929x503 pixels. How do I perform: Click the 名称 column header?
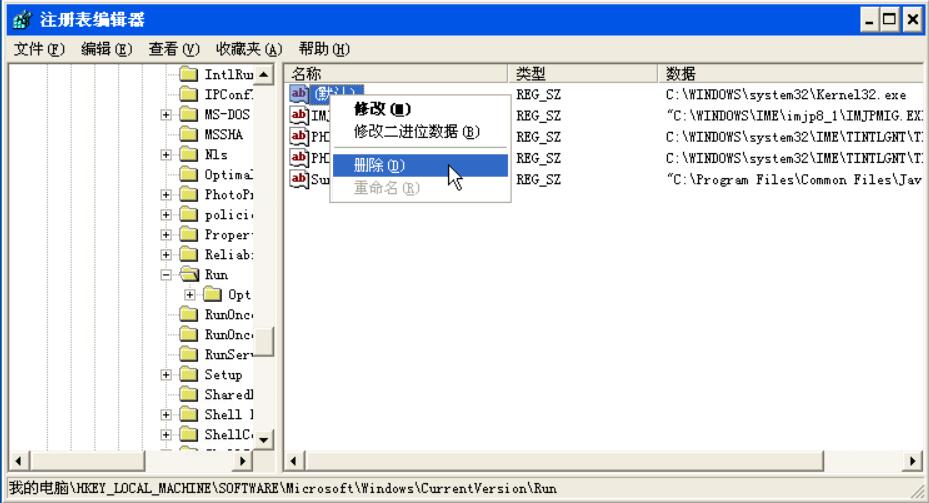[x=396, y=73]
